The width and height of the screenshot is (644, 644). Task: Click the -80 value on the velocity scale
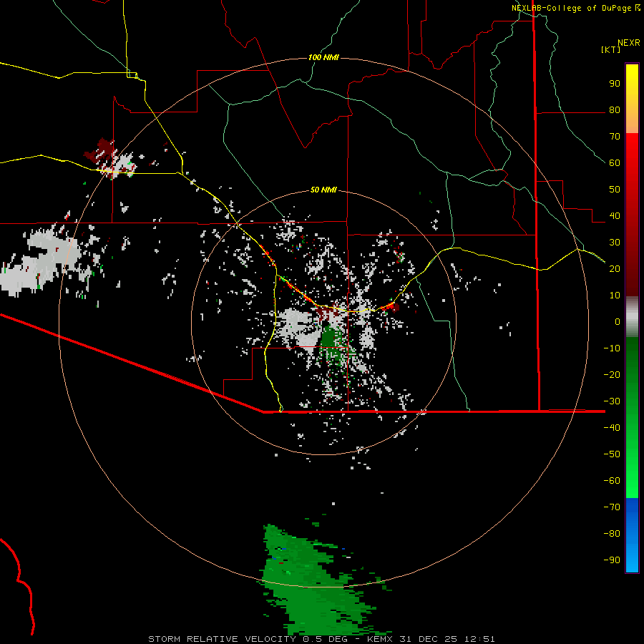click(x=612, y=534)
